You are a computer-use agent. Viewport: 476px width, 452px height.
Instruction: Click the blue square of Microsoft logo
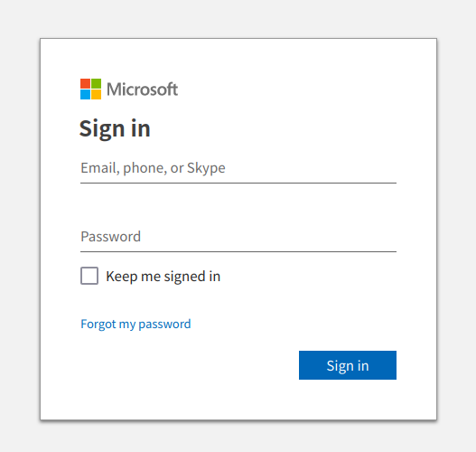click(85, 95)
